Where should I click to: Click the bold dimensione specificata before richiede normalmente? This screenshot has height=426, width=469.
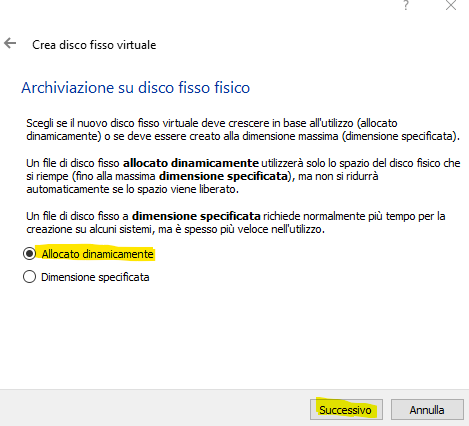coord(196,216)
